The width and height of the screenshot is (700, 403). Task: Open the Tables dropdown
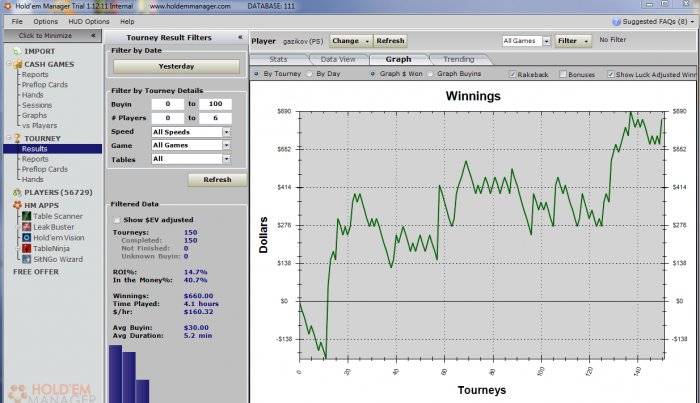coord(226,159)
